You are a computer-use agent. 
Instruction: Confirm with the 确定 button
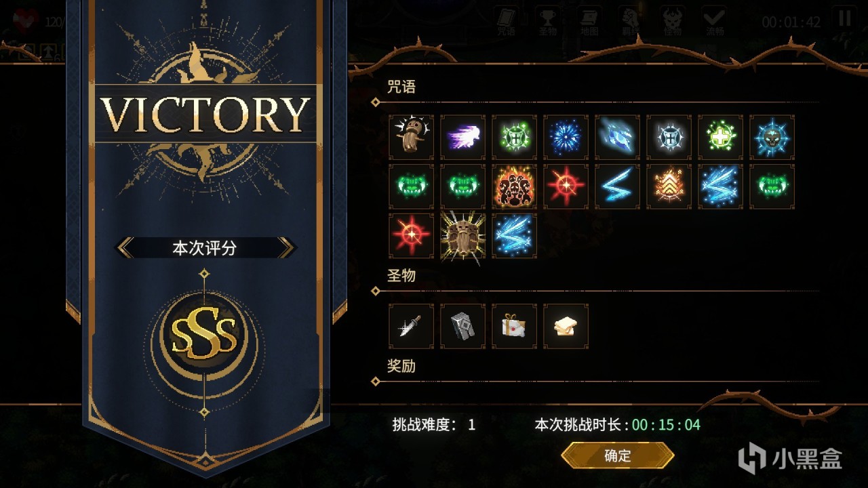click(618, 455)
